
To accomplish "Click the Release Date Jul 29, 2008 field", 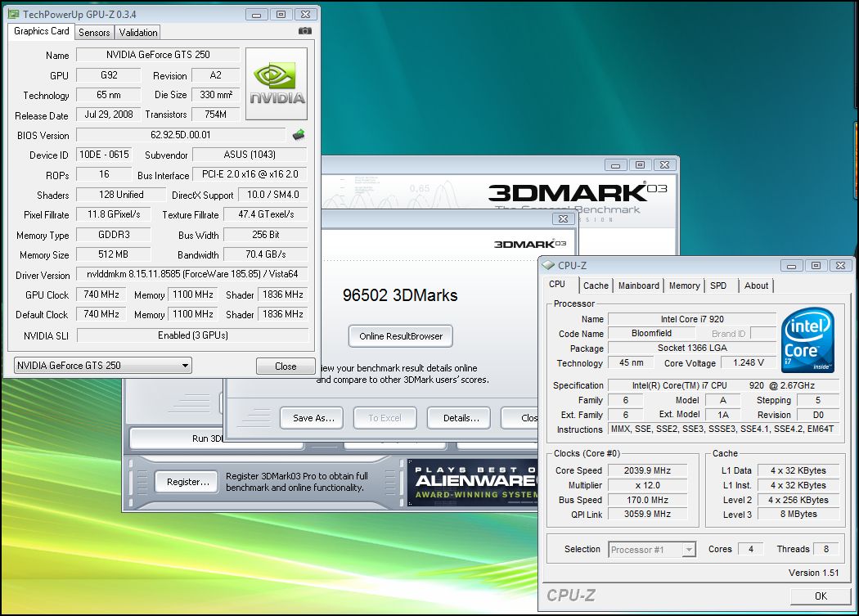I will coord(109,115).
